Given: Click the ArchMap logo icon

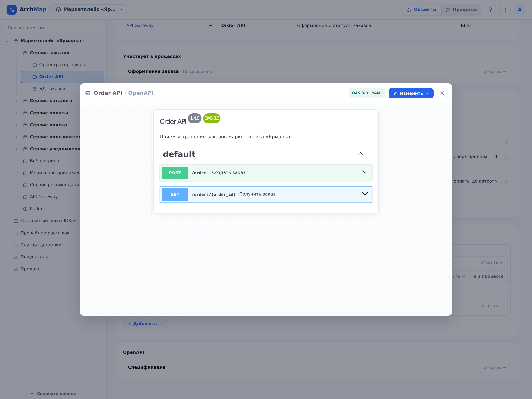Looking at the screenshot, I should [x=11, y=10].
